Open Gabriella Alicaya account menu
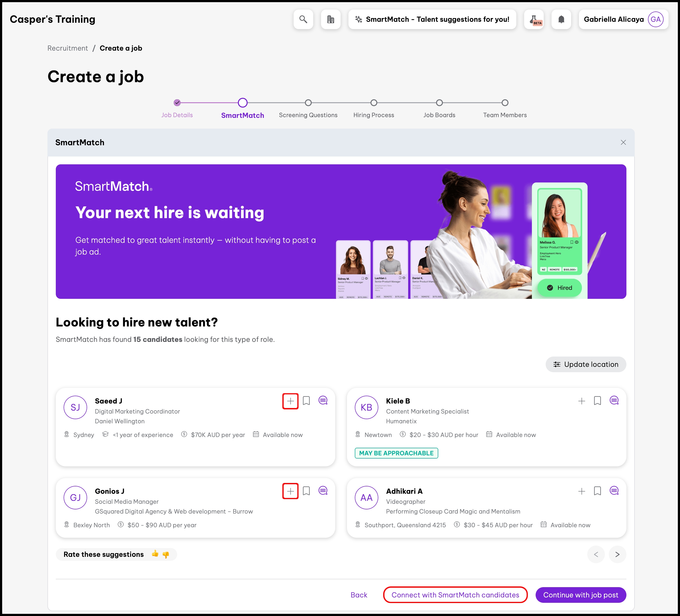Viewport: 680px width, 616px height. click(623, 19)
